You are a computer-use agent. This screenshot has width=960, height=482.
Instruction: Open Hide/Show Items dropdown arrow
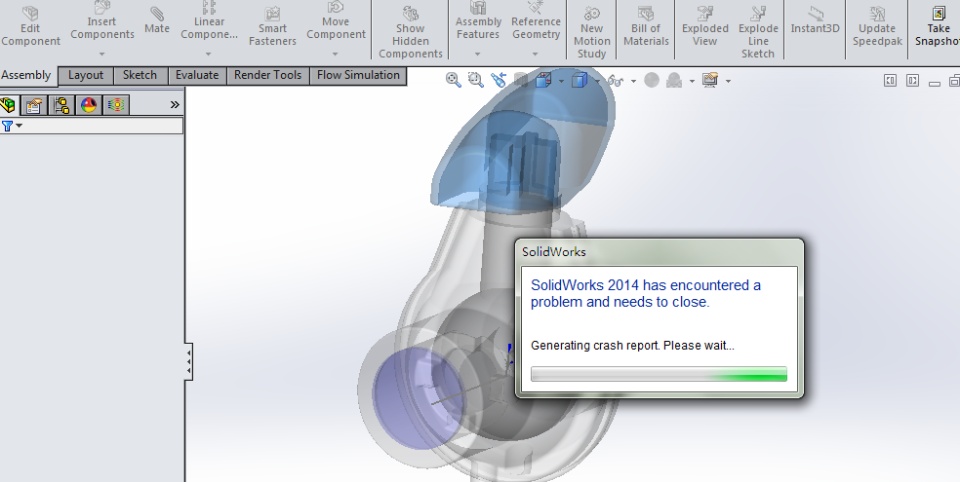(633, 81)
